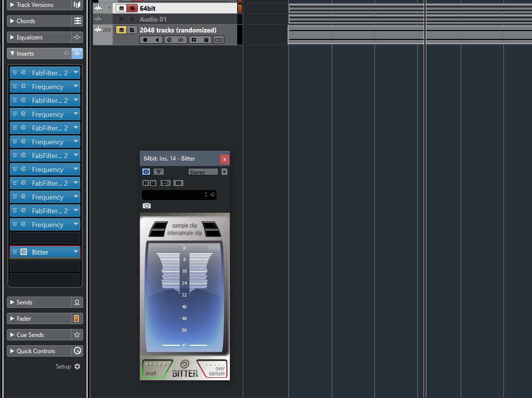Click the Cue Sends star icon
Viewport: 532px width, 398px height.
[77, 335]
